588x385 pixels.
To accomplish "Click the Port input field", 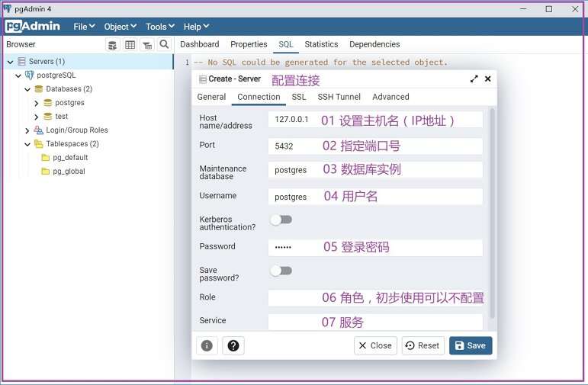I will (x=375, y=146).
